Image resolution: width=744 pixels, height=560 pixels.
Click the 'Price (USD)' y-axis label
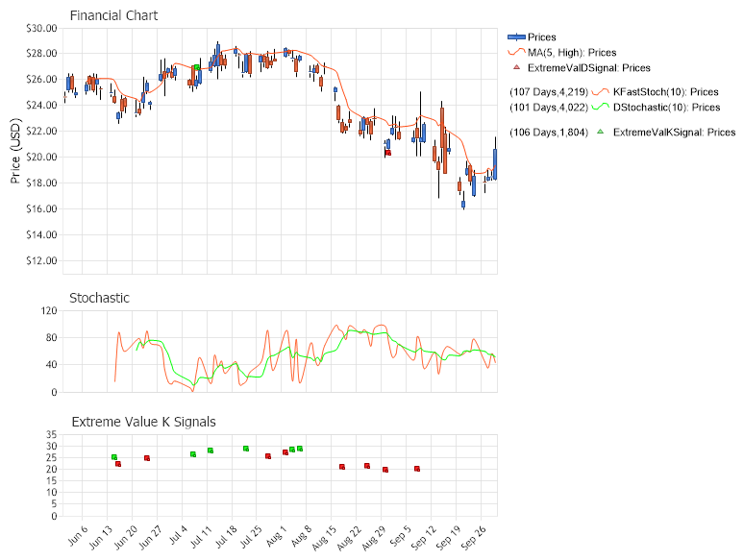tap(16, 151)
